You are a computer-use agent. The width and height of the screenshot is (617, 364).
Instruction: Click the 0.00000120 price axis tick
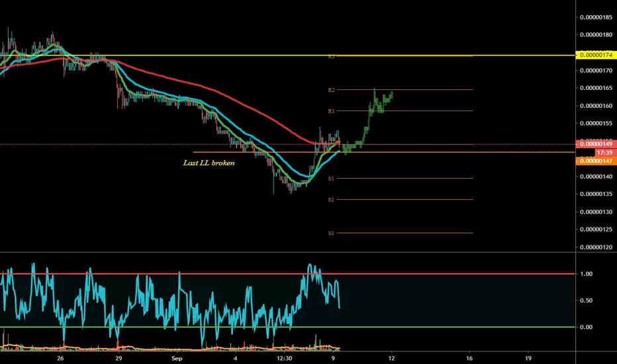(596, 248)
